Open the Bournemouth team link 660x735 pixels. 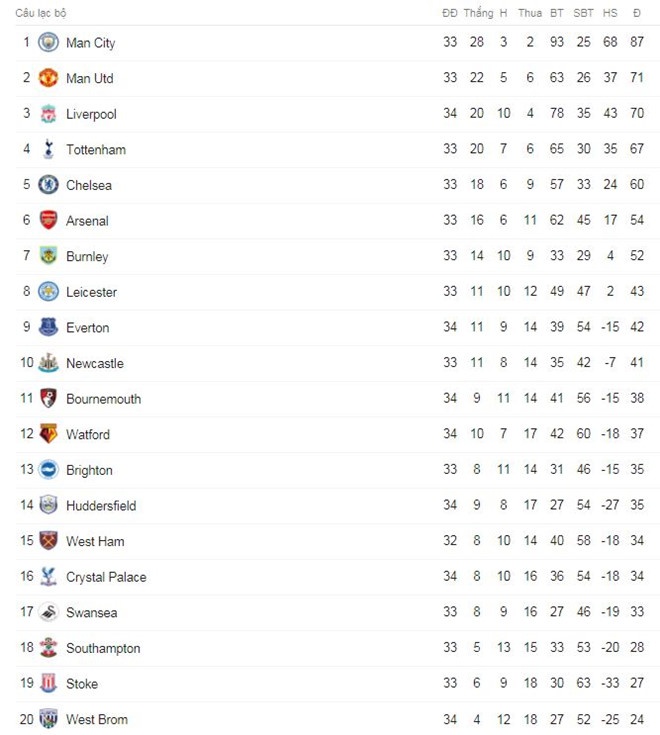click(x=103, y=399)
